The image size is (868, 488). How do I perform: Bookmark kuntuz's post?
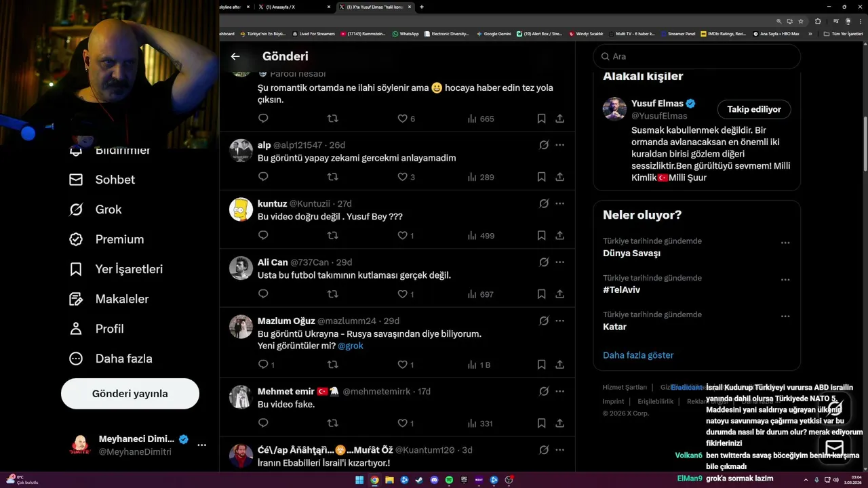[541, 236]
